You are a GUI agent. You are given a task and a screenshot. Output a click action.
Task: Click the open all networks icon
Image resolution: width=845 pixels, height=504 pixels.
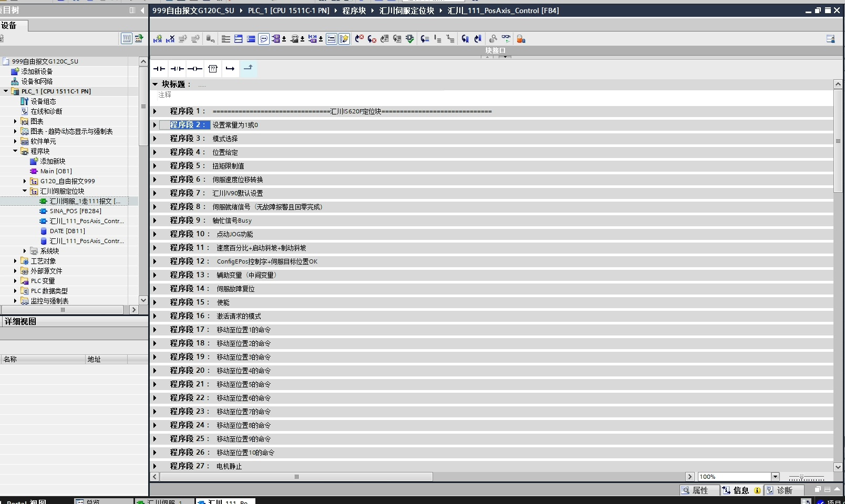(x=239, y=39)
